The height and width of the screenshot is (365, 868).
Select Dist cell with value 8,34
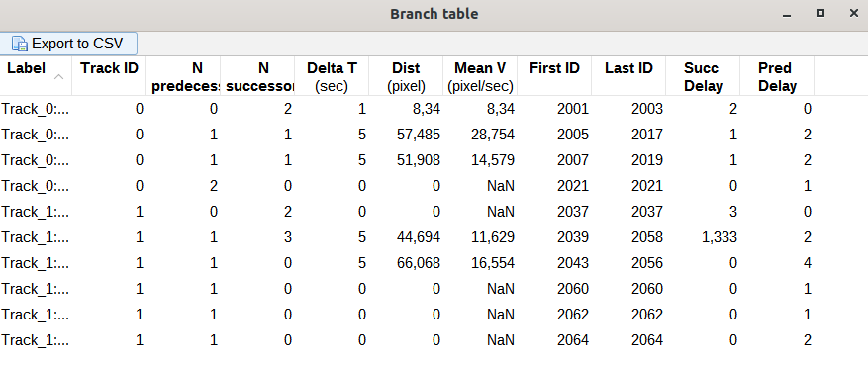point(406,109)
